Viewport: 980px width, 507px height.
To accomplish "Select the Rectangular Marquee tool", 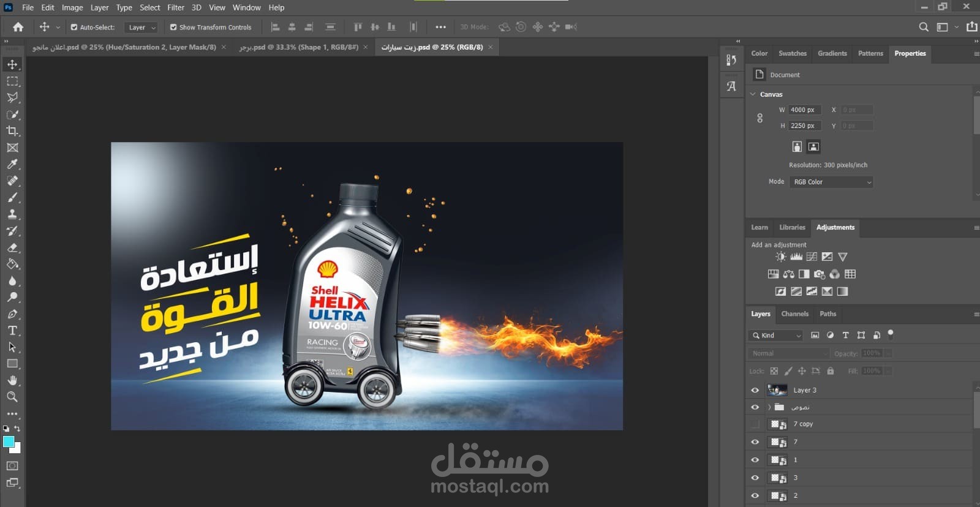I will click(x=12, y=81).
